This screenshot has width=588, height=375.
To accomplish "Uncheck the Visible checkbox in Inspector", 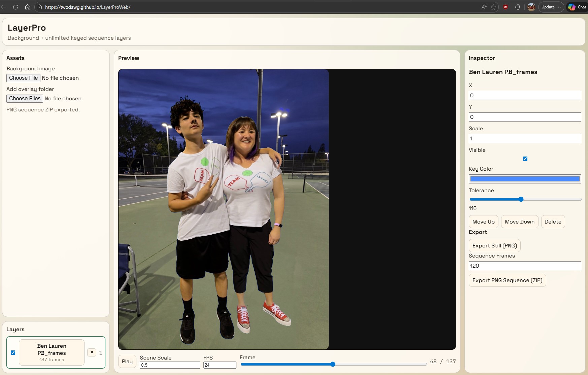I will (525, 158).
